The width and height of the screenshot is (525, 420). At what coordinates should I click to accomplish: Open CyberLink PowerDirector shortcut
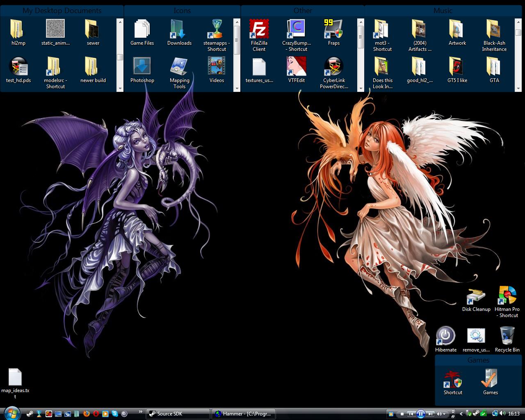333,67
